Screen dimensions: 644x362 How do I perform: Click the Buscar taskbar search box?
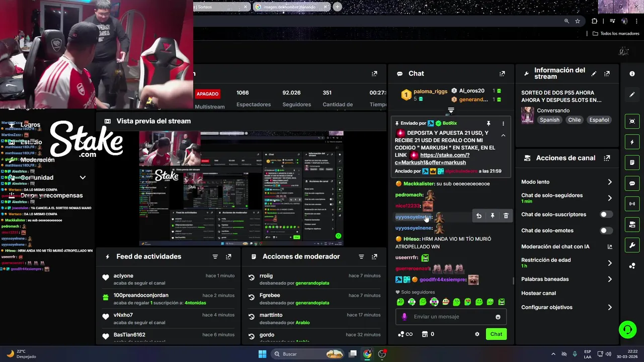click(x=308, y=354)
